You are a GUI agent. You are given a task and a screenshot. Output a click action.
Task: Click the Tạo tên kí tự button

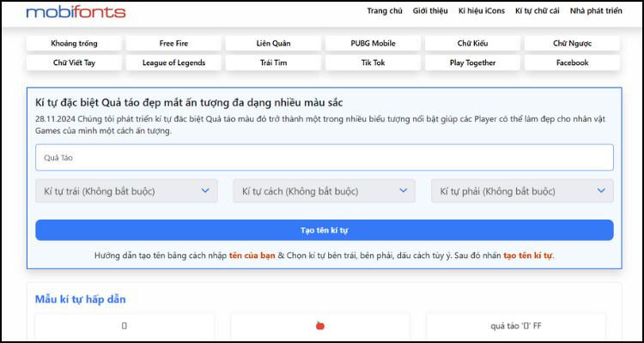click(x=325, y=230)
